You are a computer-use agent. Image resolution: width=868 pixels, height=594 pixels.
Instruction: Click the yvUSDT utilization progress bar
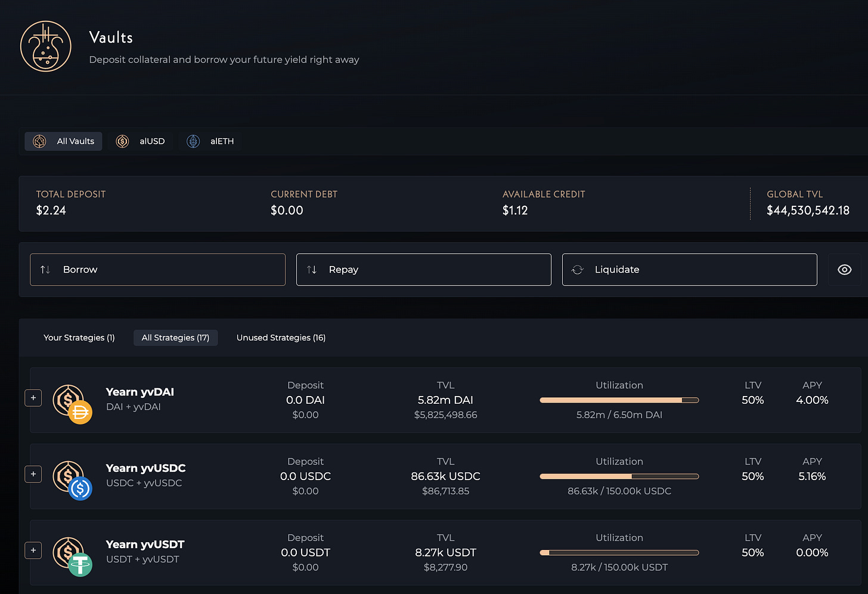[619, 553]
